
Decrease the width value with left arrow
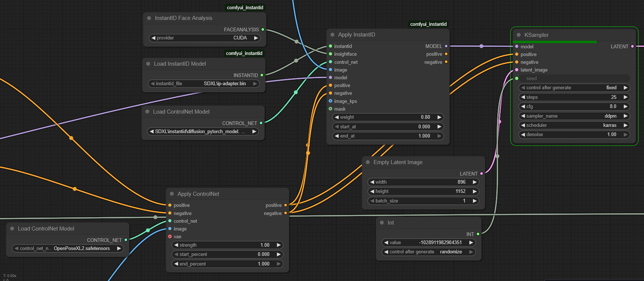pos(372,182)
